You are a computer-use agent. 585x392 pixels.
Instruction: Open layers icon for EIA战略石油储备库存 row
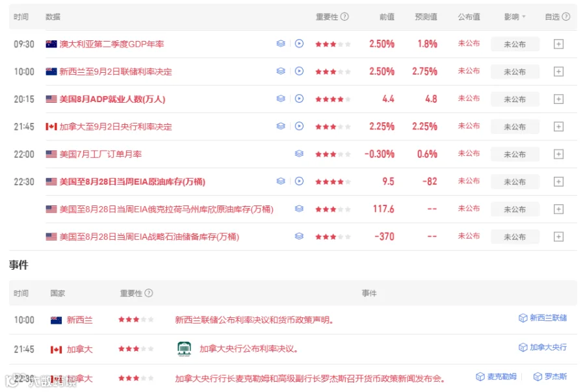299,236
